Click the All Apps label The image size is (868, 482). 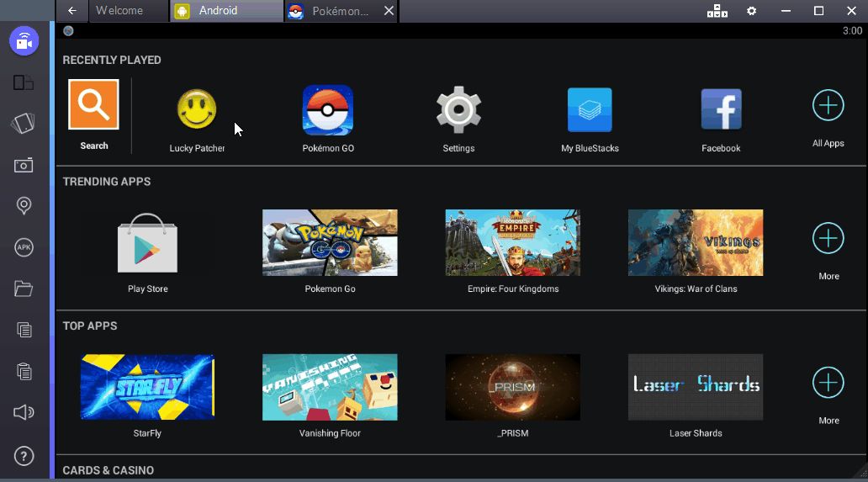point(828,143)
